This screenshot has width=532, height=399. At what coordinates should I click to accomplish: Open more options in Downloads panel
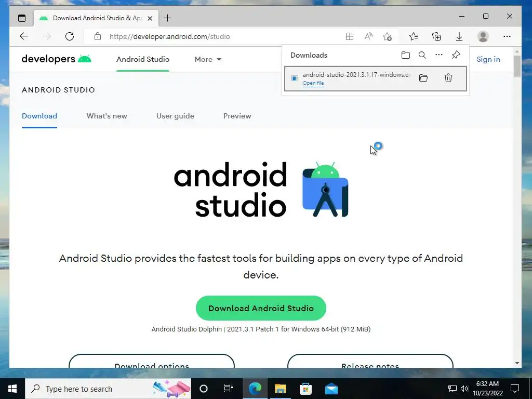(438, 55)
